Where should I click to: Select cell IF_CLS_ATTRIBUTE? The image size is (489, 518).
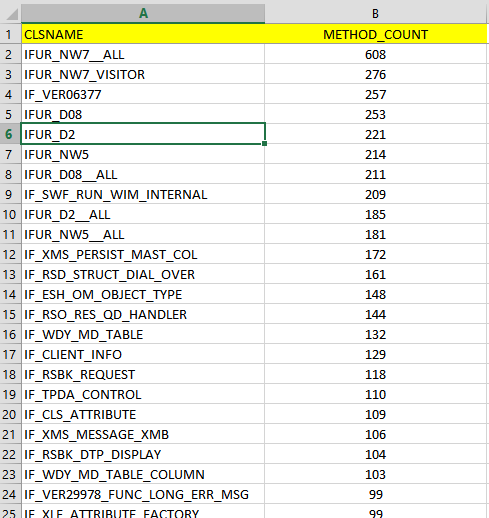(x=143, y=414)
